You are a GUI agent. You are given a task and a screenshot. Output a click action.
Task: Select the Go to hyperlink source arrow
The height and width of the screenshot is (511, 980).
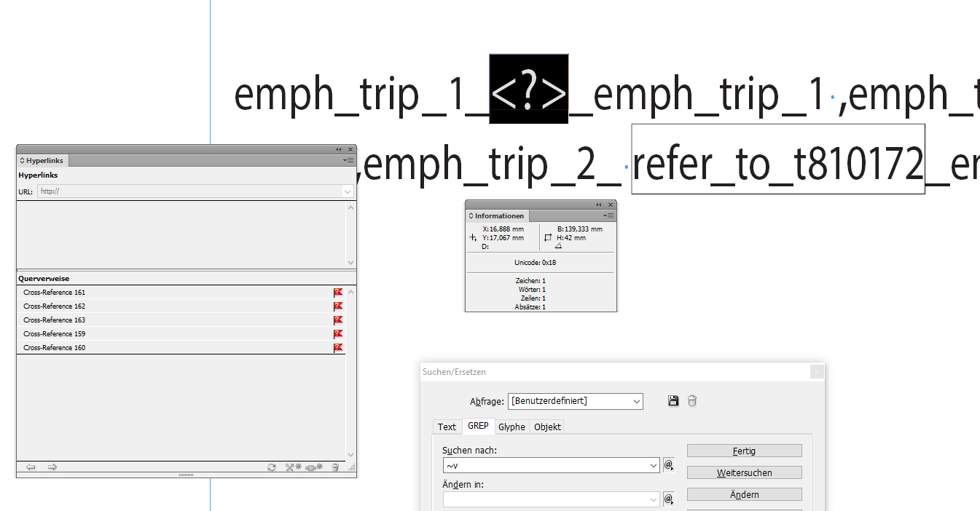pyautogui.click(x=31, y=467)
